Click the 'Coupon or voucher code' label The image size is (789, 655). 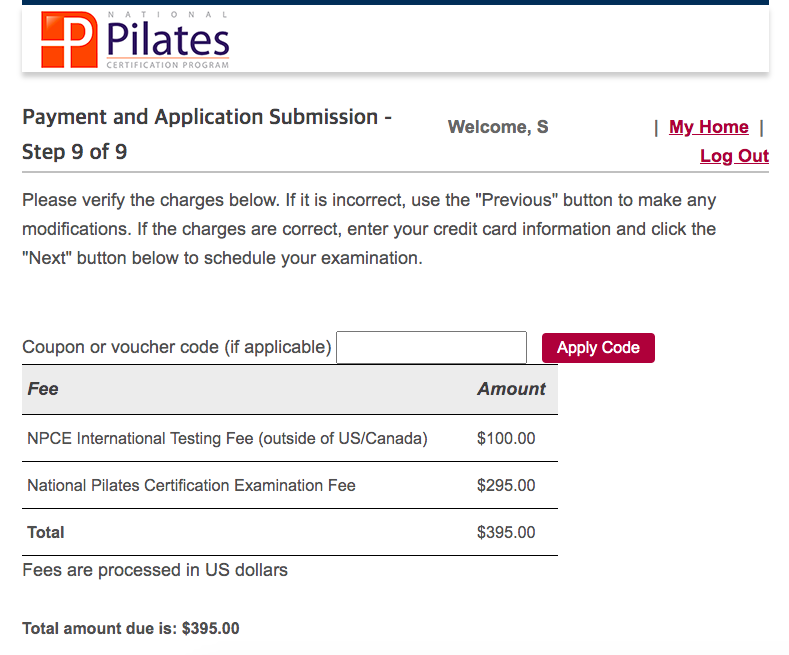177,347
